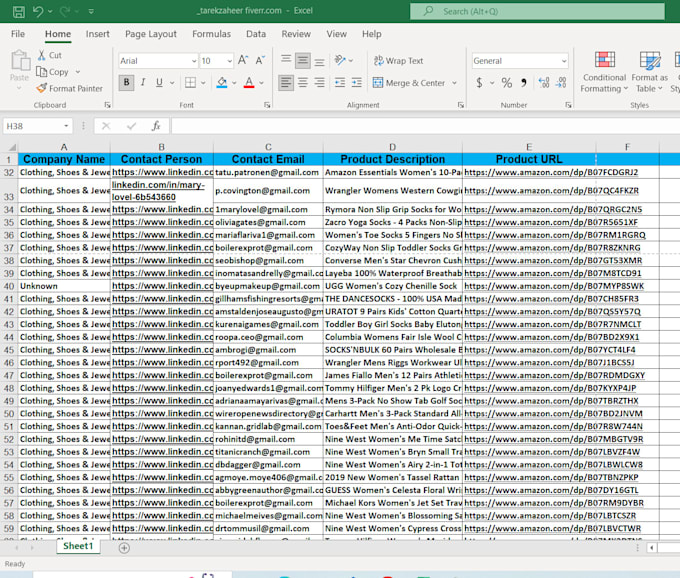Image resolution: width=680 pixels, height=578 pixels.
Task: Click the Search box in title bar
Action: point(537,11)
